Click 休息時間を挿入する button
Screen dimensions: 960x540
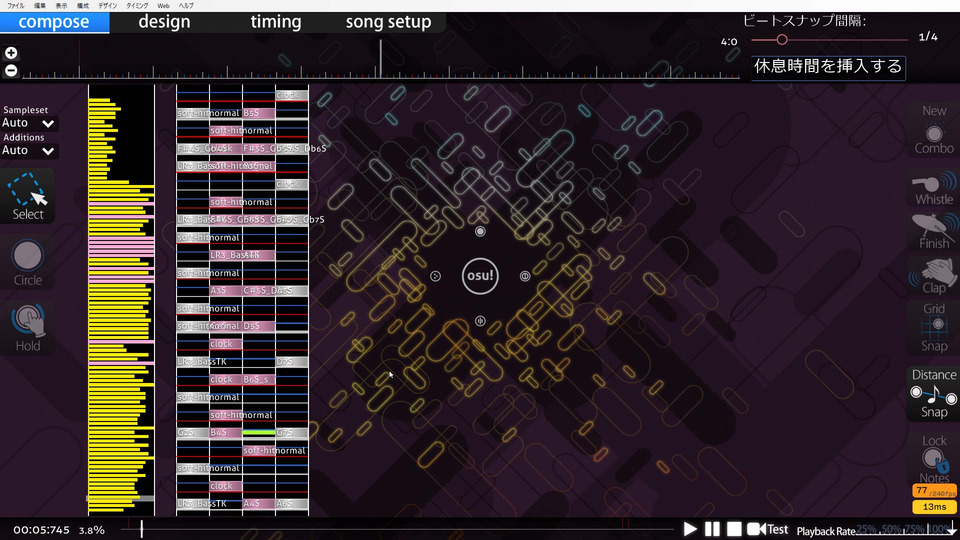coord(828,66)
